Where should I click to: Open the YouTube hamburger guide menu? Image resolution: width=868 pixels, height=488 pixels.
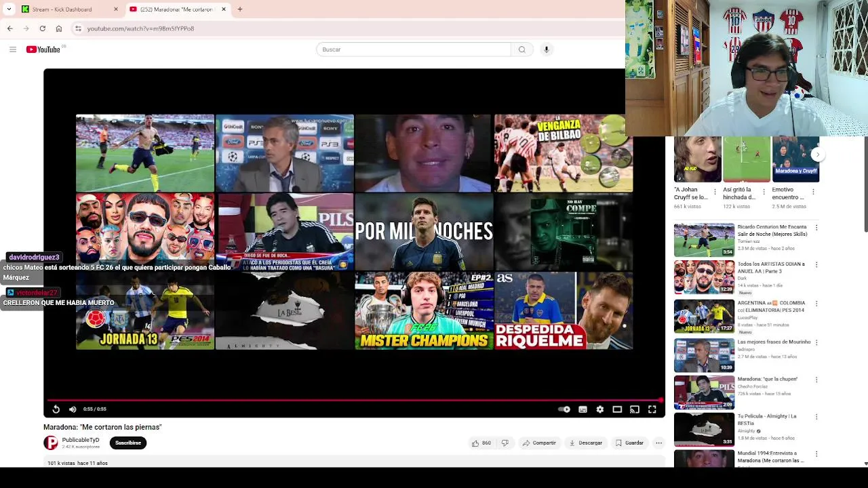point(12,49)
